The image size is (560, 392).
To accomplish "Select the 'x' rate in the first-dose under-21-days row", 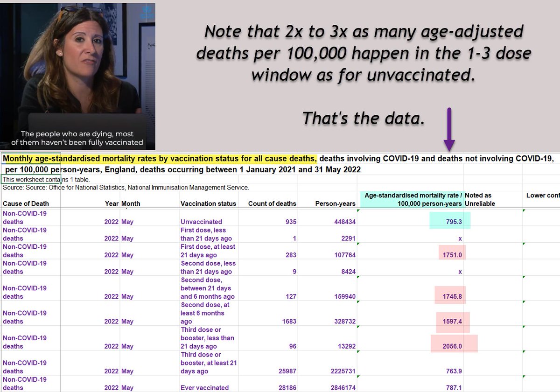I will coord(460,238).
